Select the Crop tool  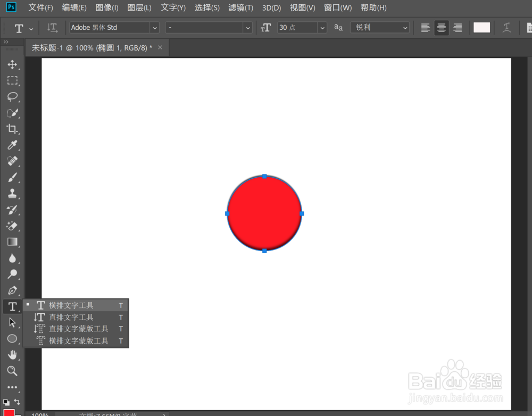click(x=12, y=129)
